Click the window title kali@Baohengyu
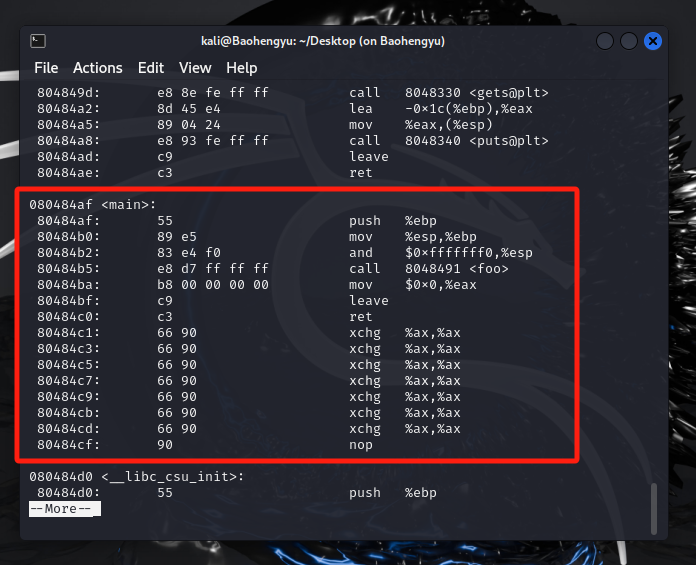The width and height of the screenshot is (696, 565). 323,41
